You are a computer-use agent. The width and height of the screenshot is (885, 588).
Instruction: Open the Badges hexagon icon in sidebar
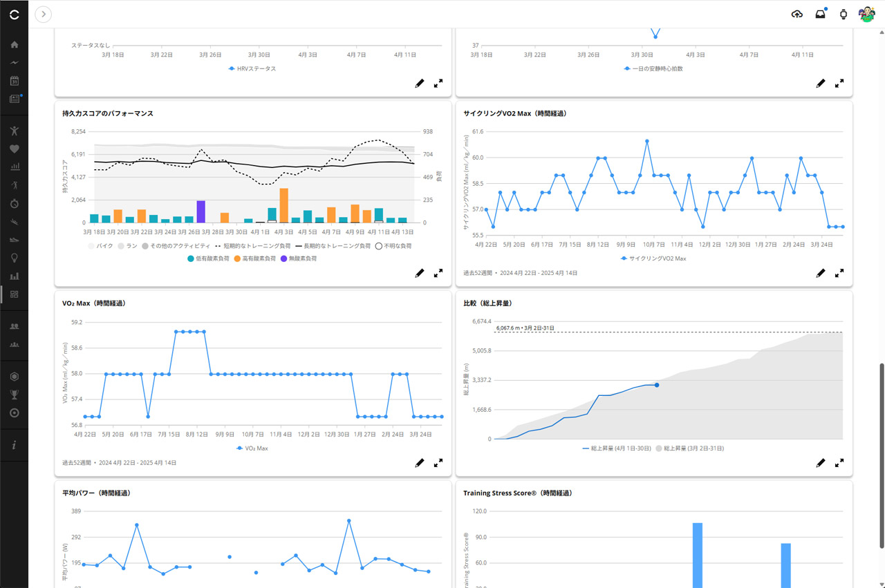coord(15,377)
